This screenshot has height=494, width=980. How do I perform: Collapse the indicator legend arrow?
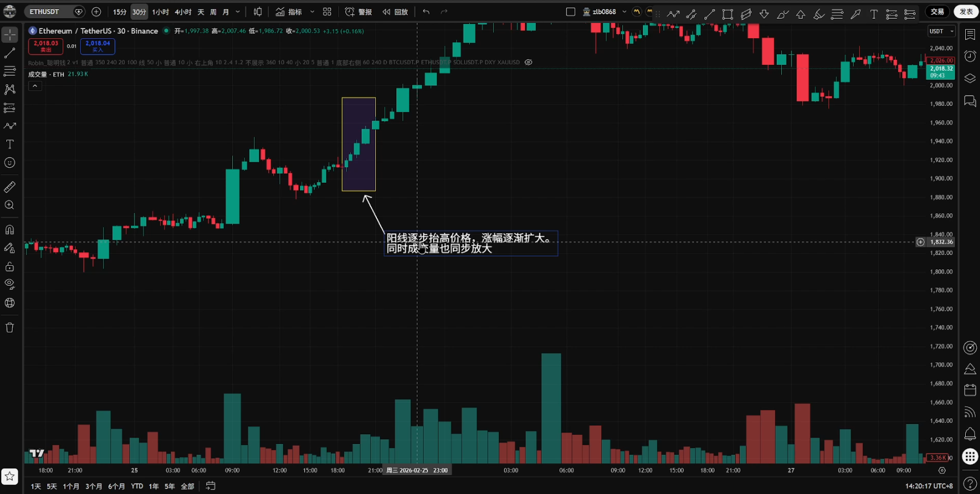coord(35,86)
